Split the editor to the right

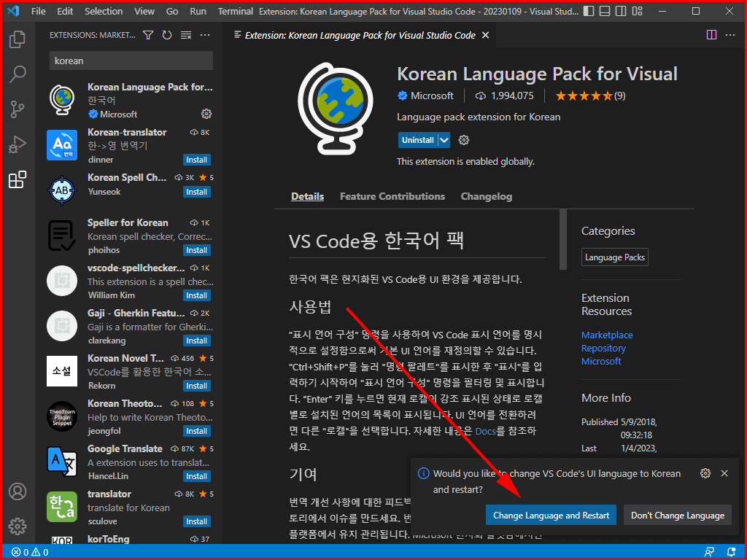(x=711, y=35)
